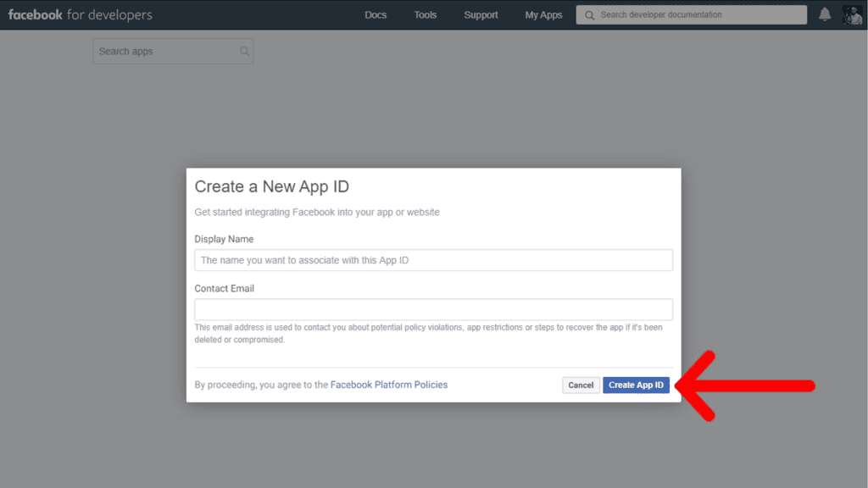Click the Create a New App ID heading
This screenshot has height=488, width=868.
coord(272,186)
